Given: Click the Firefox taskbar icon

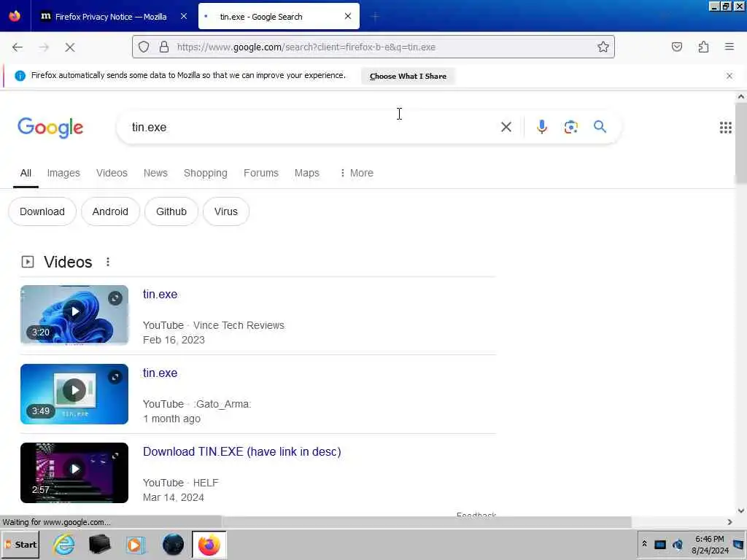Looking at the screenshot, I should click(x=209, y=545).
